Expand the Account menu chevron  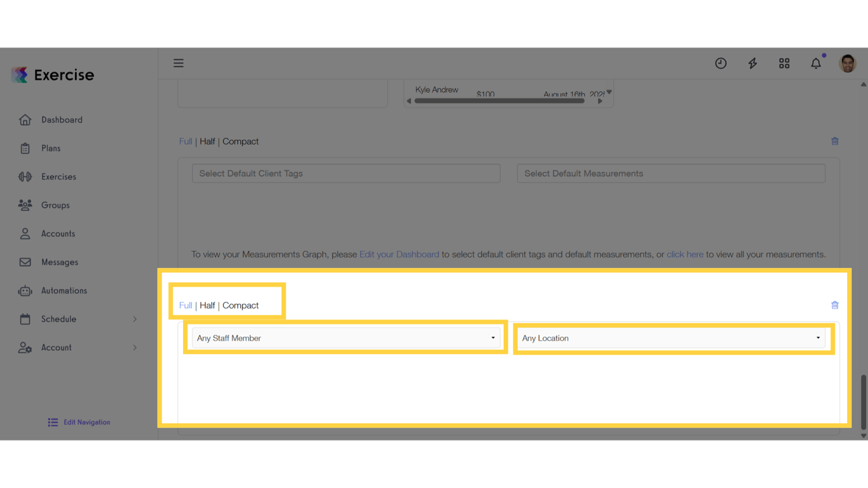tap(134, 348)
